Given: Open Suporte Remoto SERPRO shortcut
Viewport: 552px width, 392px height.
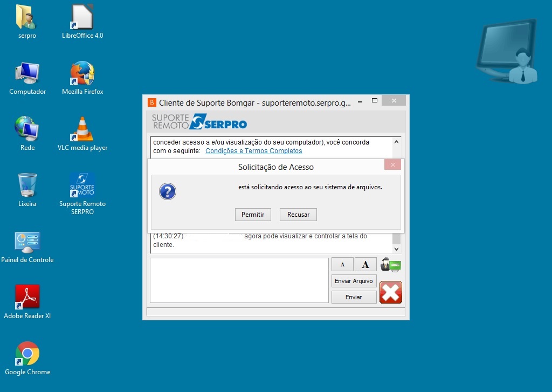Looking at the screenshot, I should point(82,185).
